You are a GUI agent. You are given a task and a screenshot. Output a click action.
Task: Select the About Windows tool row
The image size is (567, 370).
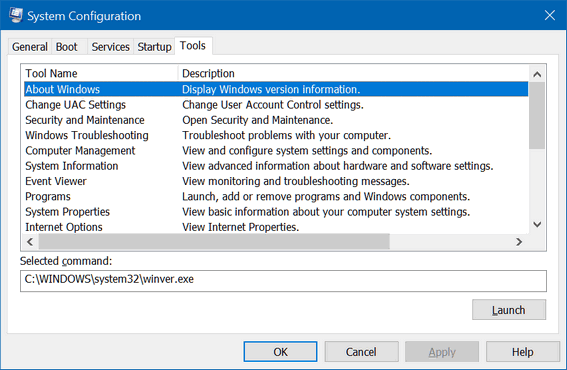(276, 89)
